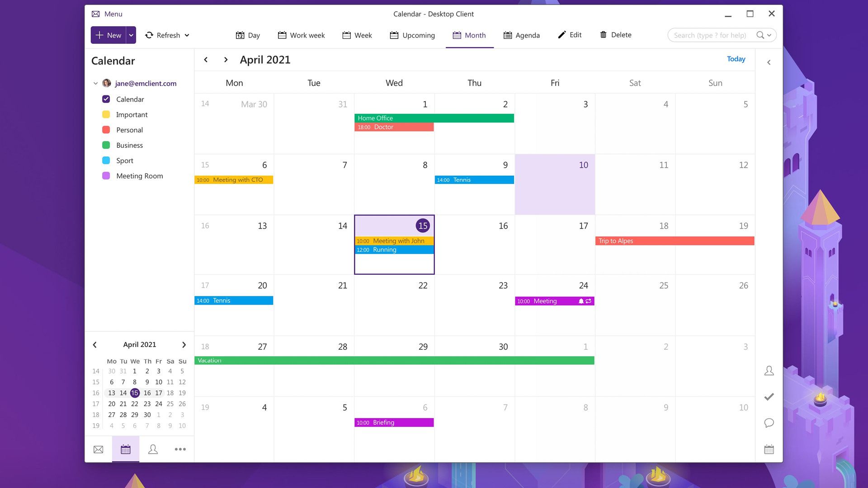The height and width of the screenshot is (488, 868).
Task: Show the agenda icon in right sidebar
Action: point(769,449)
